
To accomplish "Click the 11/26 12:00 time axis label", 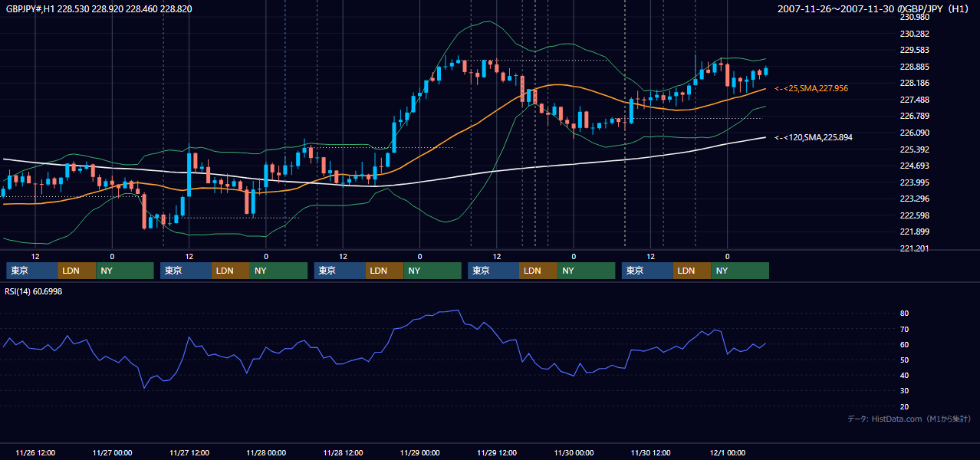I will pyautogui.click(x=35, y=452).
